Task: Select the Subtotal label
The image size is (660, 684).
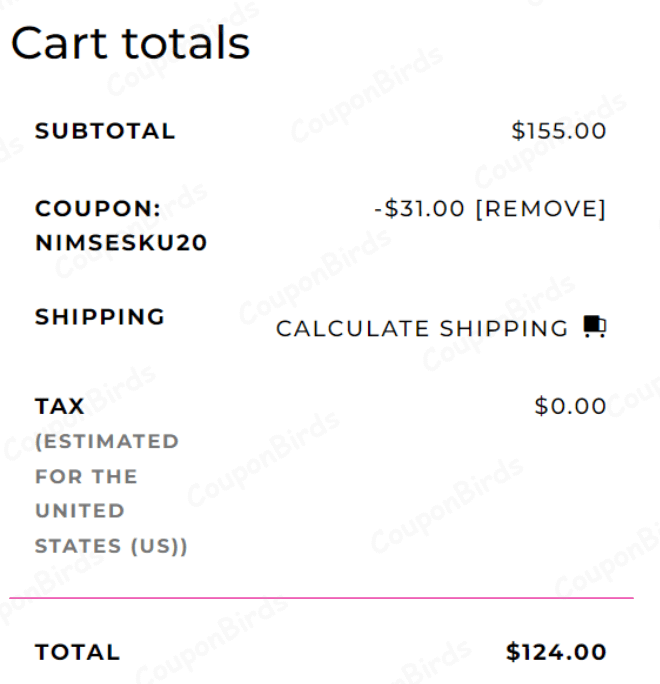Action: coord(105,131)
